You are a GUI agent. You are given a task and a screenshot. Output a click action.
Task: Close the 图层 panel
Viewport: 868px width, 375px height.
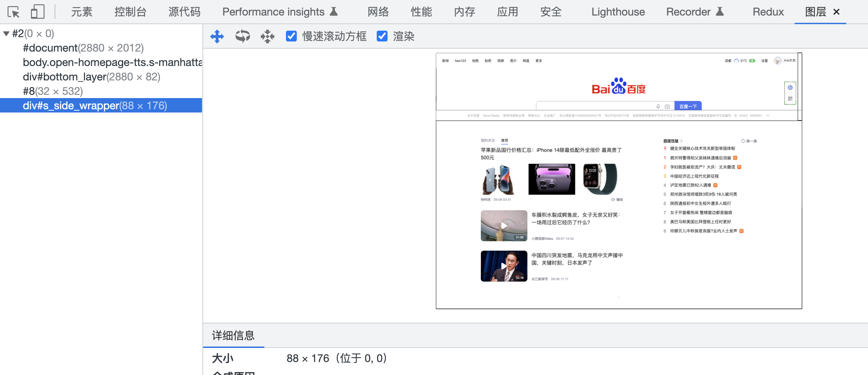pyautogui.click(x=836, y=12)
